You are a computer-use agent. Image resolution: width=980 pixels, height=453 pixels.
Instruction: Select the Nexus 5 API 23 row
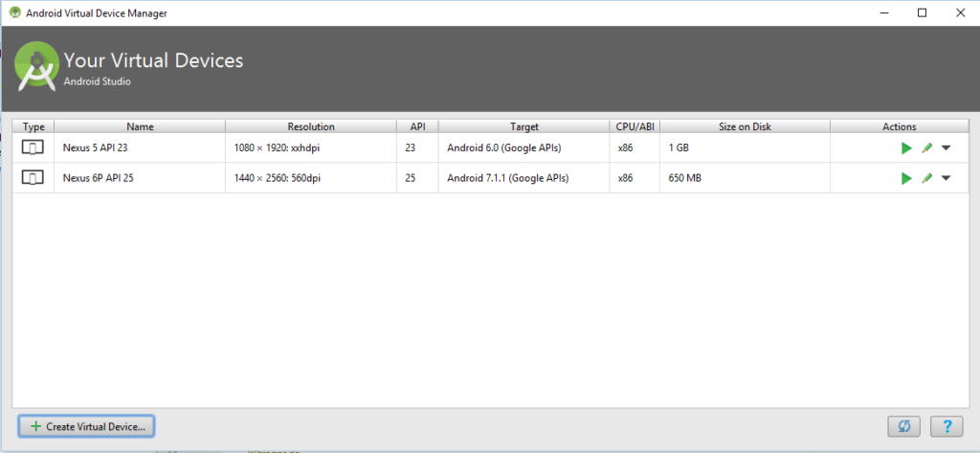pyautogui.click(x=491, y=148)
